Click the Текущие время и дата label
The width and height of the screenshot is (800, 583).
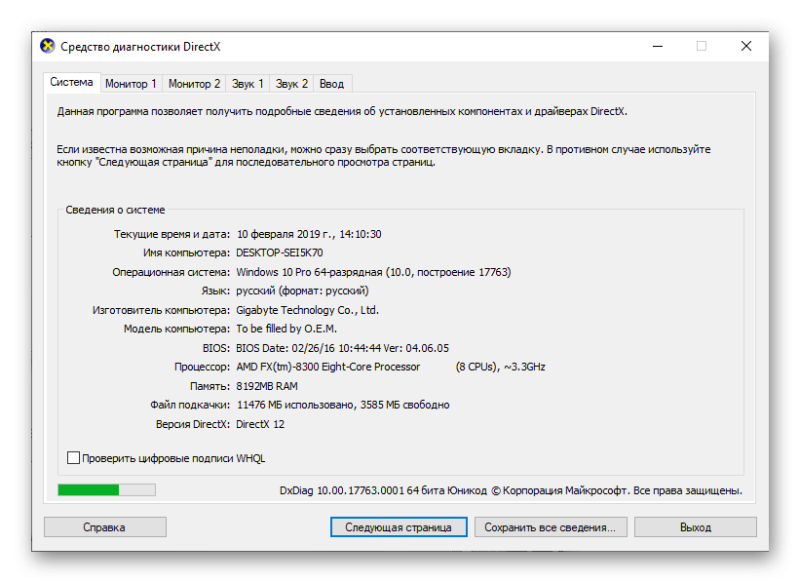(172, 234)
